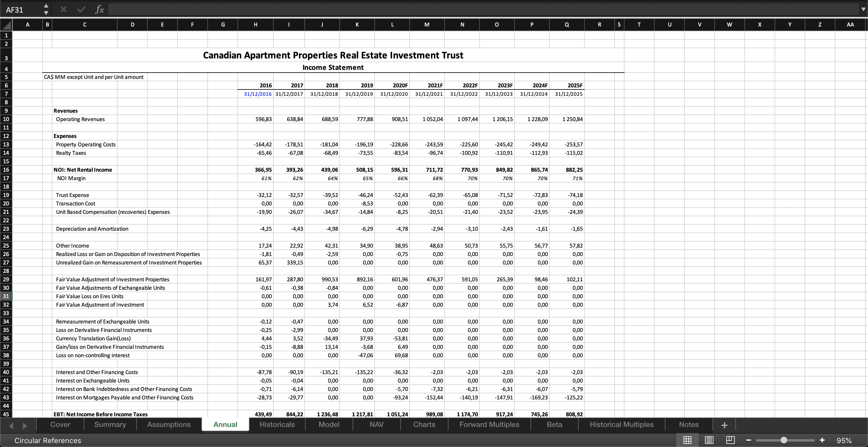This screenshot has width=868, height=447.
Task: Click the Trust Expense label
Action: tap(72, 195)
